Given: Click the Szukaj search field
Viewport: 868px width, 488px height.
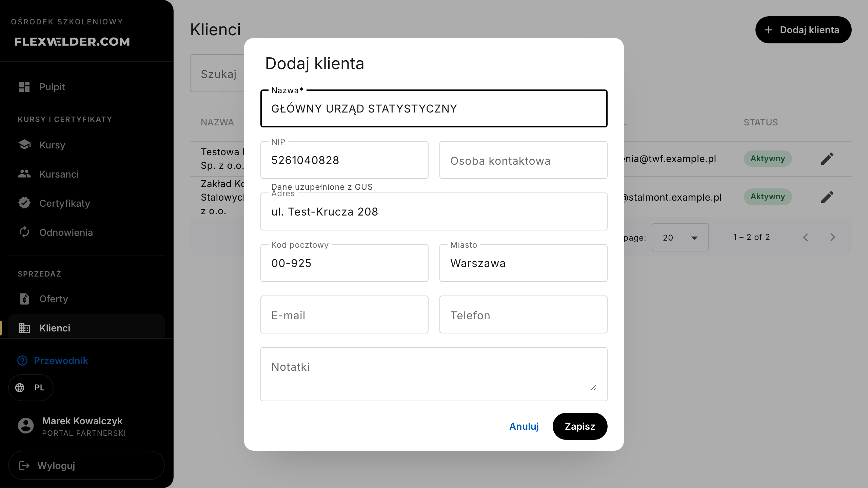Looking at the screenshot, I should click(x=217, y=73).
